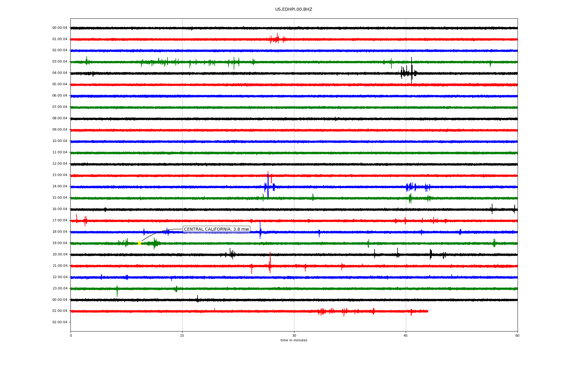Click the x-axis tick label 30
This screenshot has height=368, width=588.
[x=294, y=336]
